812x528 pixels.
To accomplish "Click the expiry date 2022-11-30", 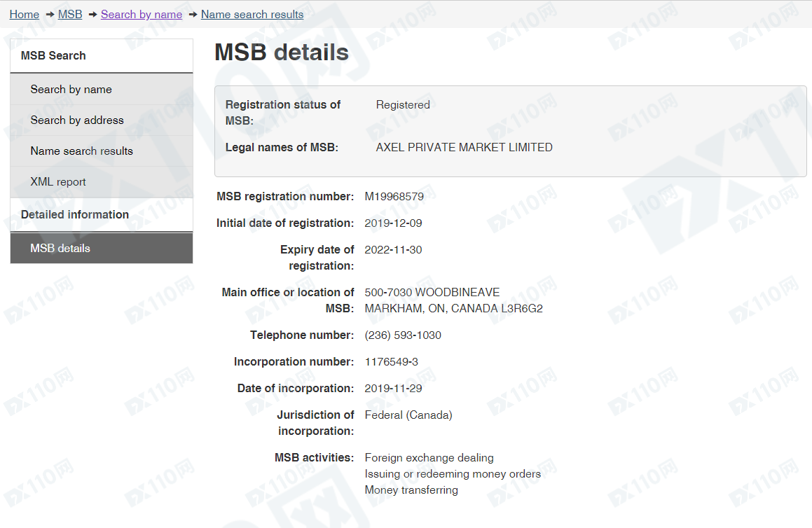I will tap(393, 250).
